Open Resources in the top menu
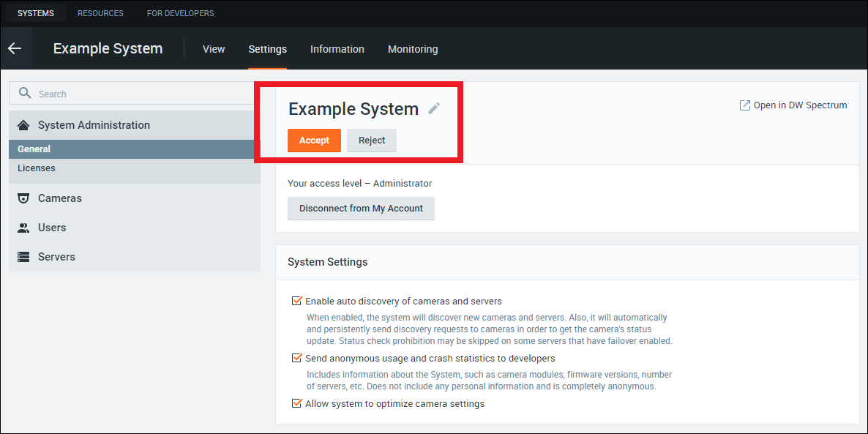The height and width of the screenshot is (434, 868). 100,13
